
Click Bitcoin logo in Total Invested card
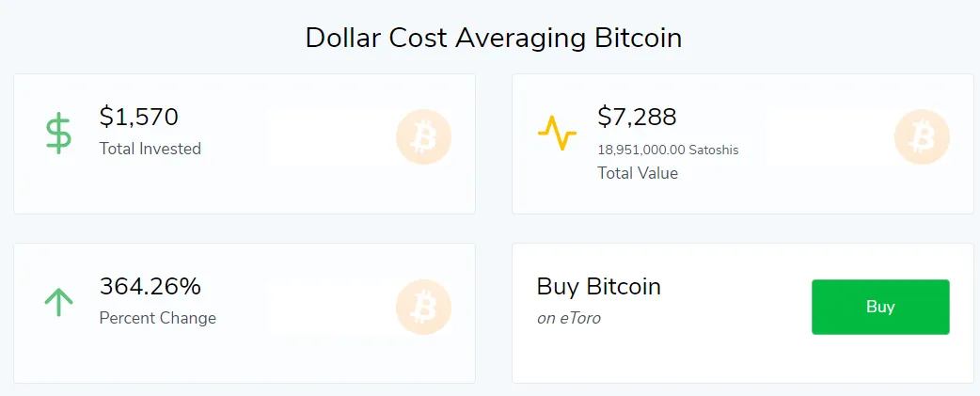coord(424,136)
